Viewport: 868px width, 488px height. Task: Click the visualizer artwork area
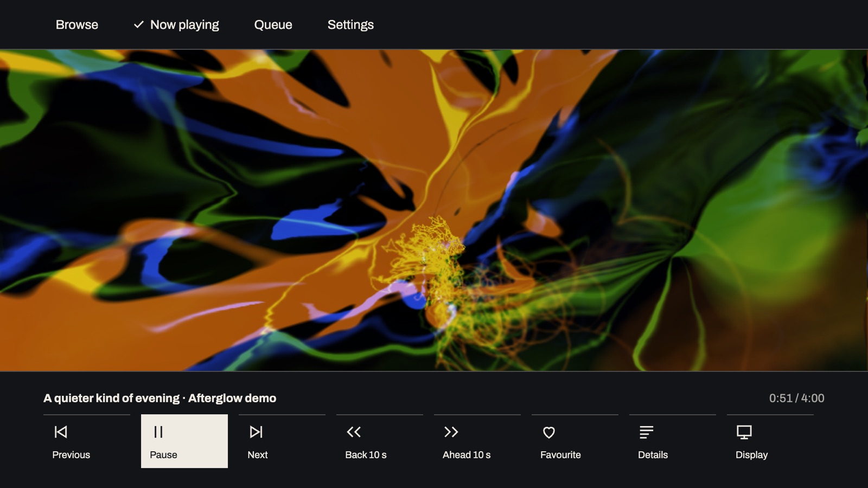[x=434, y=210]
